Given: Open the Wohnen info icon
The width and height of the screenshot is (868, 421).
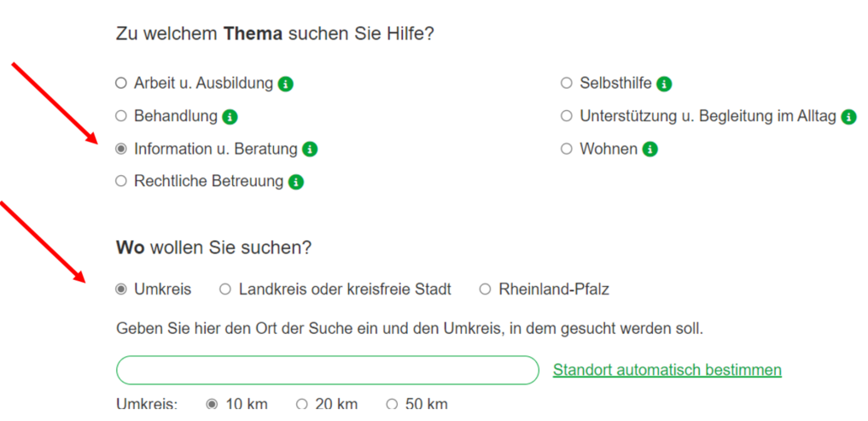Looking at the screenshot, I should (650, 149).
